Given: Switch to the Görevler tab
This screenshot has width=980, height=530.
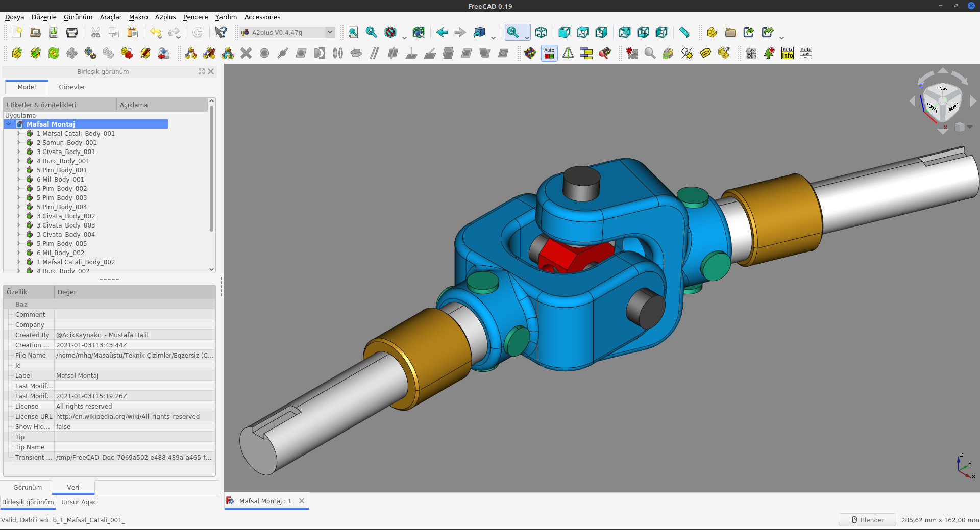Looking at the screenshot, I should click(72, 87).
